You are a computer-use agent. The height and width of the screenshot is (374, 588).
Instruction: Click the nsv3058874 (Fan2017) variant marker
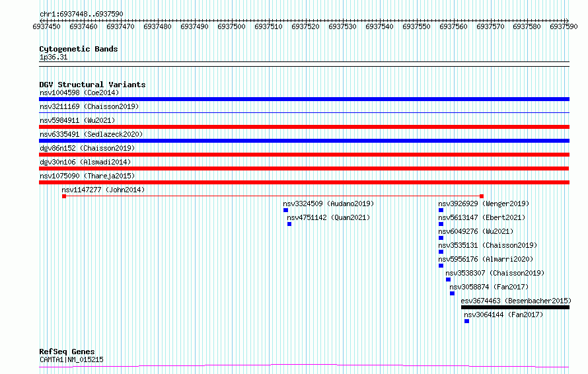[x=453, y=293]
